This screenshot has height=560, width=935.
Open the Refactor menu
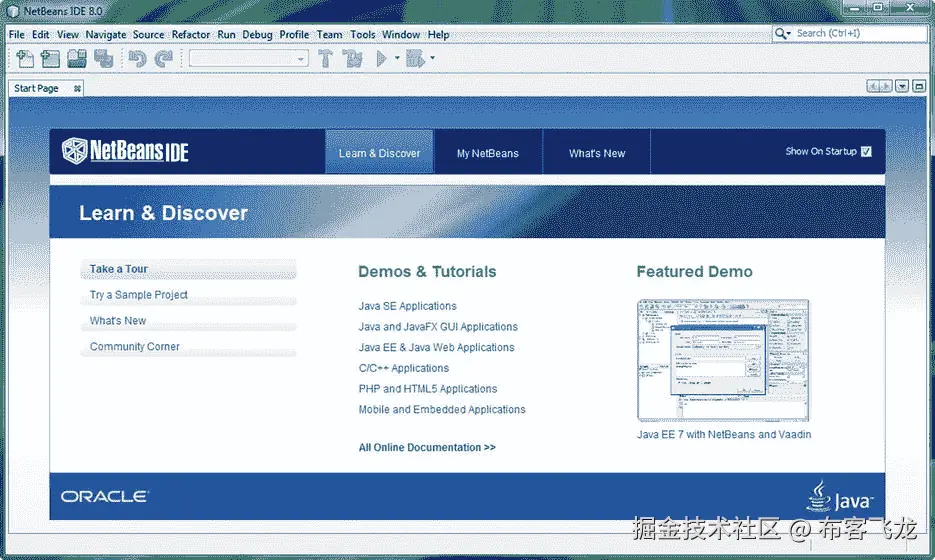coord(191,35)
